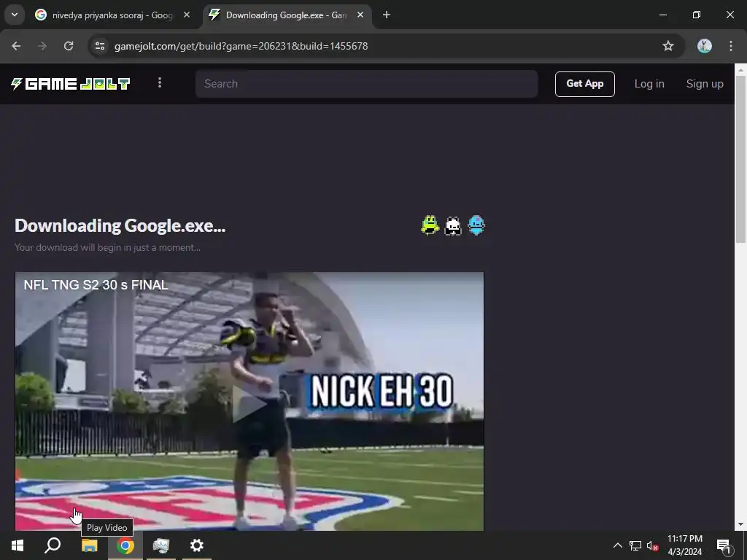This screenshot has width=747, height=560.
Task: Click 'Your download will begin in just a moment...' text
Action: point(108,248)
